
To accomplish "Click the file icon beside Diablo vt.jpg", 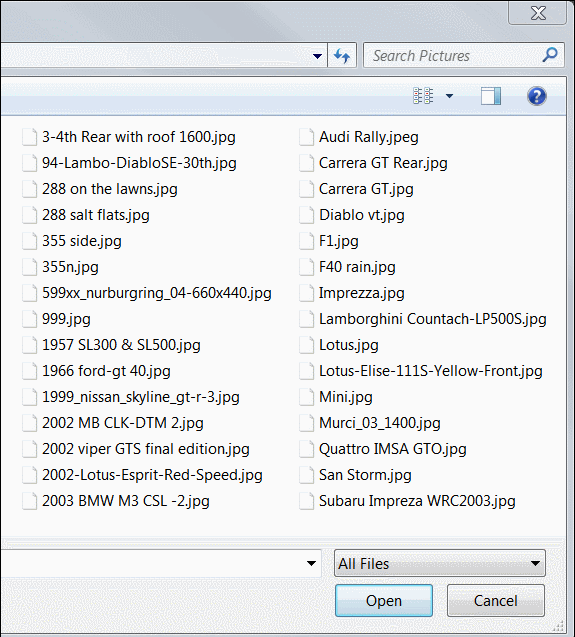I will pos(306,215).
